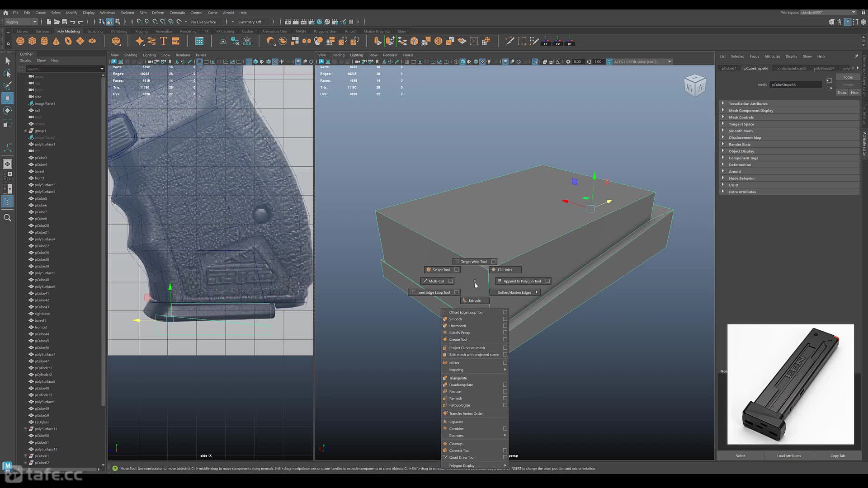
Task: Open Mirror options box
Action: coord(505,363)
